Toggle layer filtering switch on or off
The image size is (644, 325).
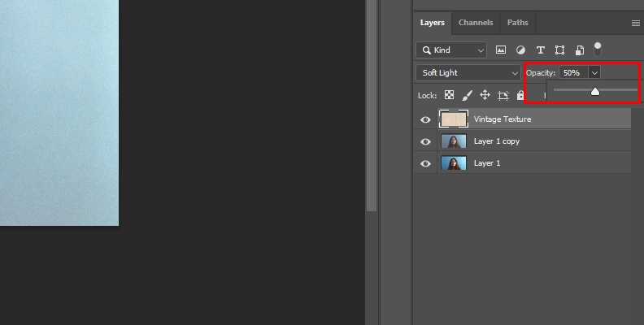tap(598, 50)
